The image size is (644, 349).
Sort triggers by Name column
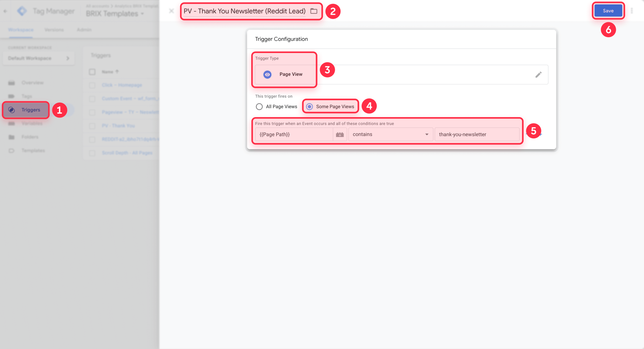point(110,72)
